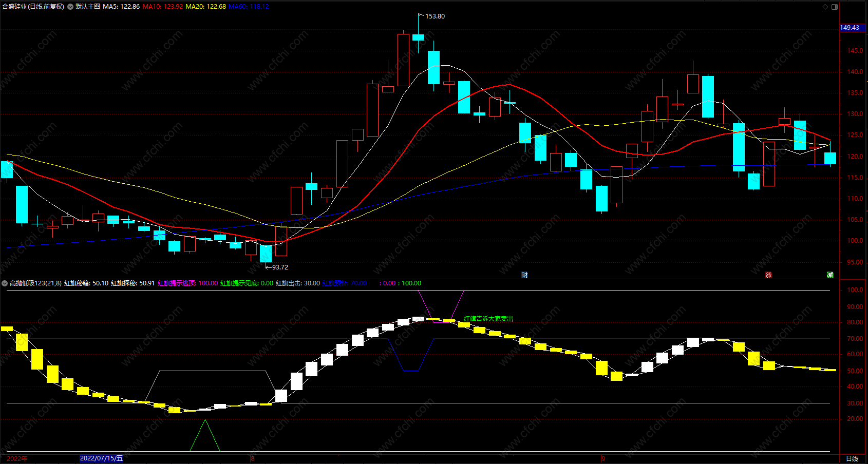
Task: Click the 默认主图 label
Action: (88, 7)
